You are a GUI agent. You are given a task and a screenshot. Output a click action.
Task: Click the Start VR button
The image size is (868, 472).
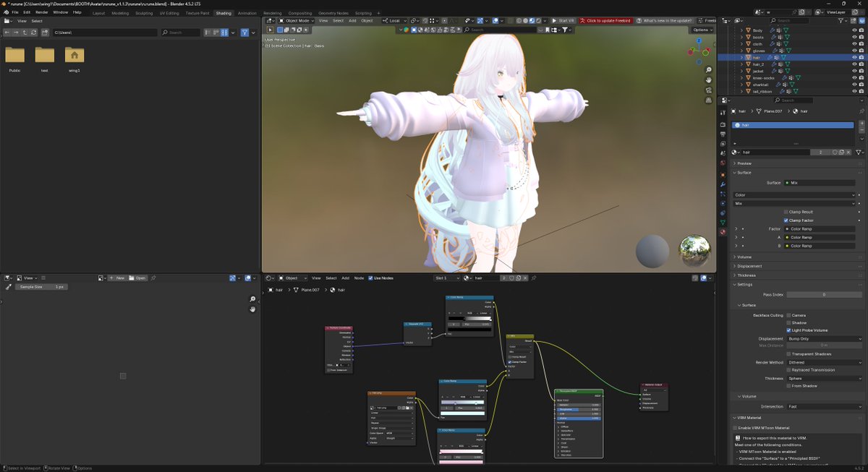tap(564, 20)
